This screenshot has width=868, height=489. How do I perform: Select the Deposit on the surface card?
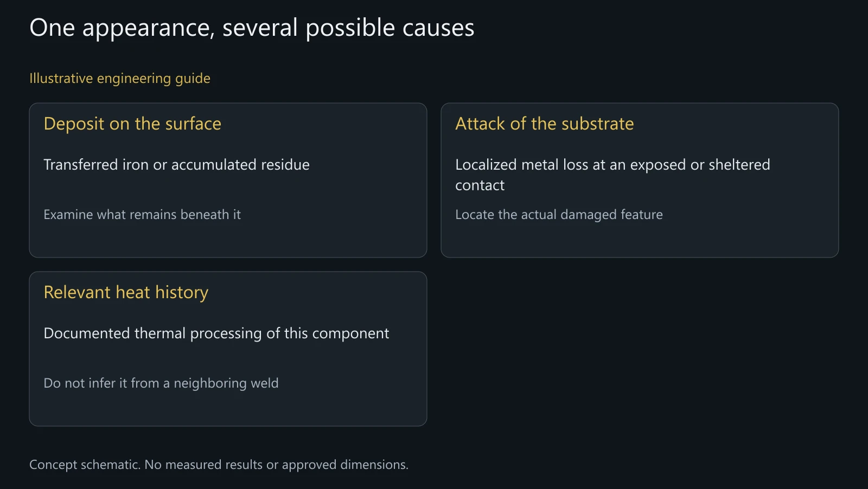pyautogui.click(x=228, y=180)
